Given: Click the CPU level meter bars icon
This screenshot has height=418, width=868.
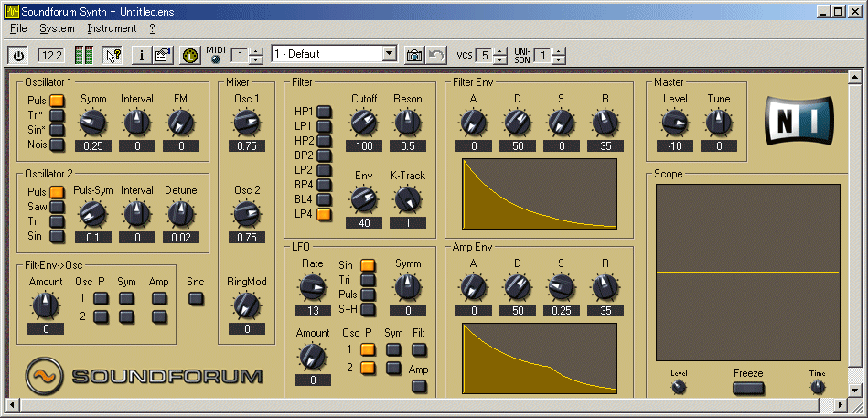Looking at the screenshot, I should click(x=83, y=55).
